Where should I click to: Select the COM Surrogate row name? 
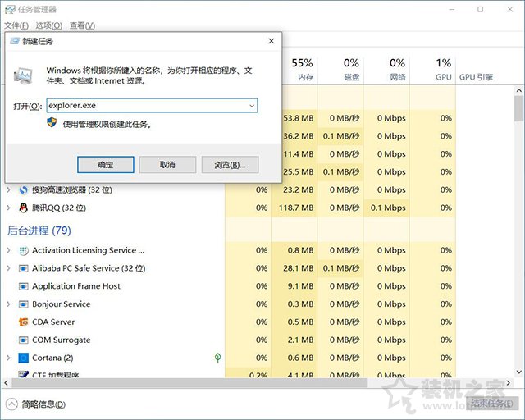[62, 340]
